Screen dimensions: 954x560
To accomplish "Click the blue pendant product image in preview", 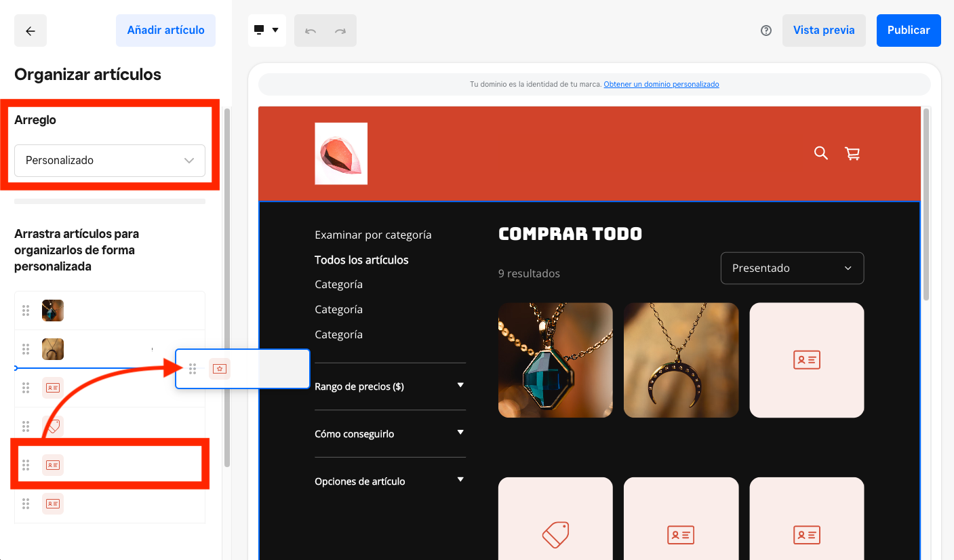I will tap(555, 360).
